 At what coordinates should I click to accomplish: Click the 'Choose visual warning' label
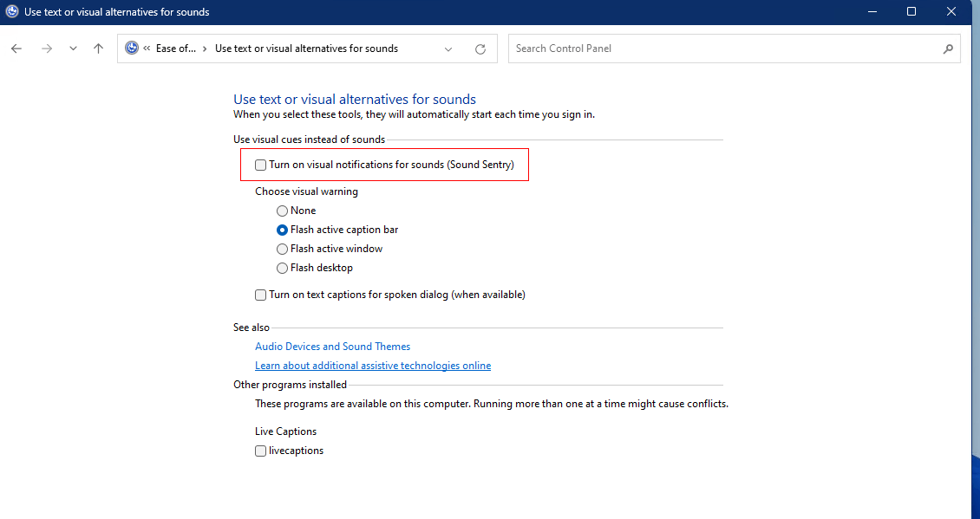[x=306, y=191]
